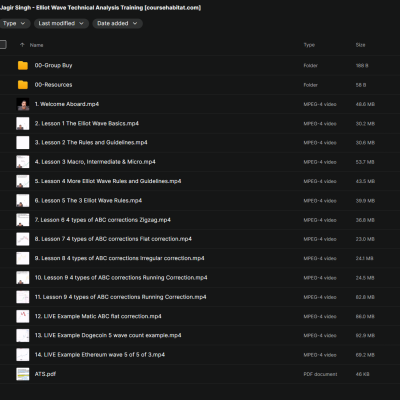Image resolution: width=400 pixels, height=400 pixels.
Task: Select 3. Lesson 2 The Rules and Guidelines.mp4
Action: [91, 143]
